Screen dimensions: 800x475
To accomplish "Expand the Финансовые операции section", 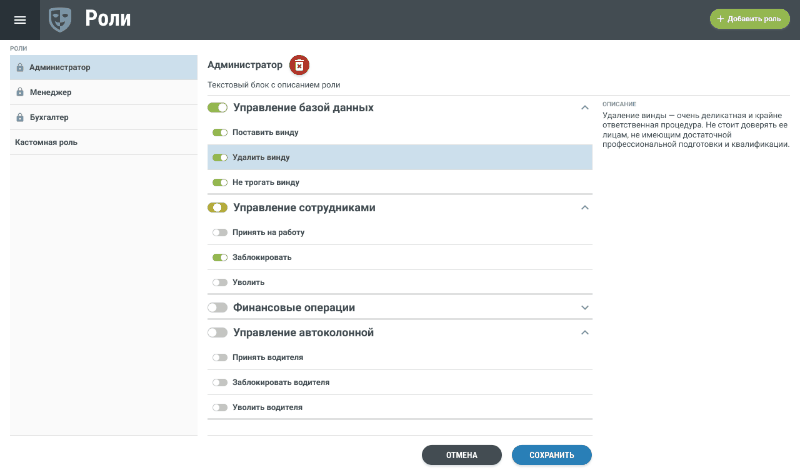I will coord(585,307).
